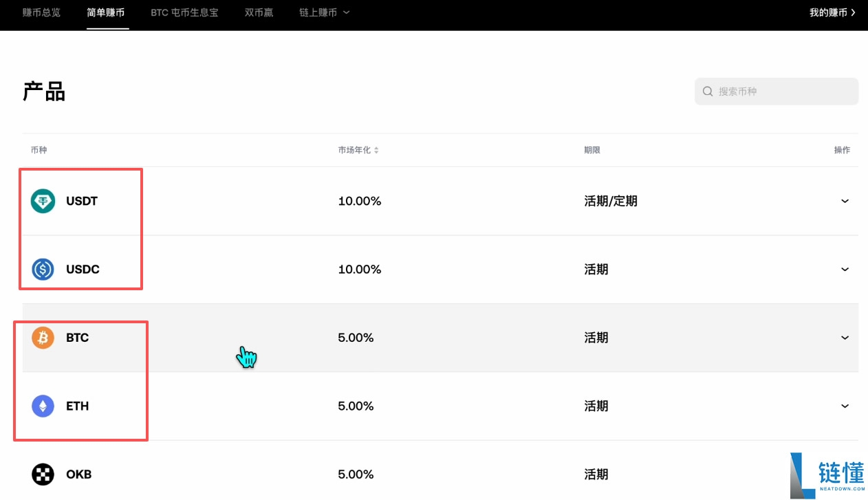Click the OKB coin name
The height and width of the screenshot is (500, 868).
click(78, 474)
